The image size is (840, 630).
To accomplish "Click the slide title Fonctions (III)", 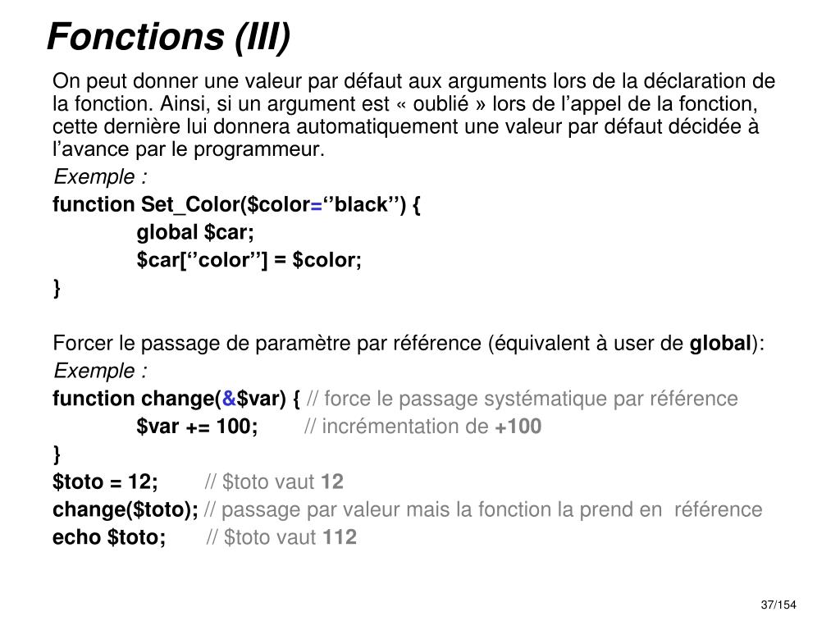I will tap(169, 38).
